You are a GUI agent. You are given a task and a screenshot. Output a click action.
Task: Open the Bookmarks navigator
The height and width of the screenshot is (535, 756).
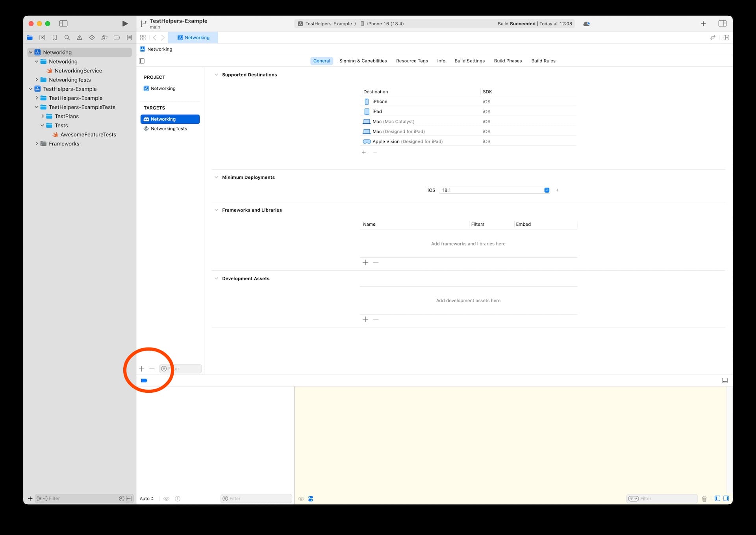pos(54,37)
